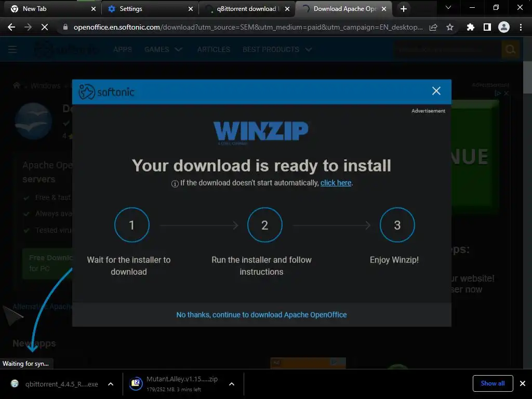The image size is (532, 399).
Task: Go back with the browser back arrow
Action: click(11, 27)
